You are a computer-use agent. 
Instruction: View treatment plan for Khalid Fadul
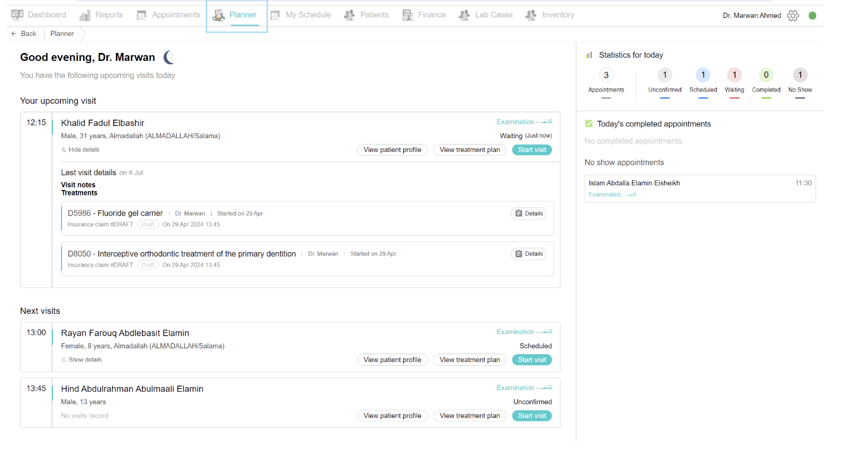(x=469, y=150)
